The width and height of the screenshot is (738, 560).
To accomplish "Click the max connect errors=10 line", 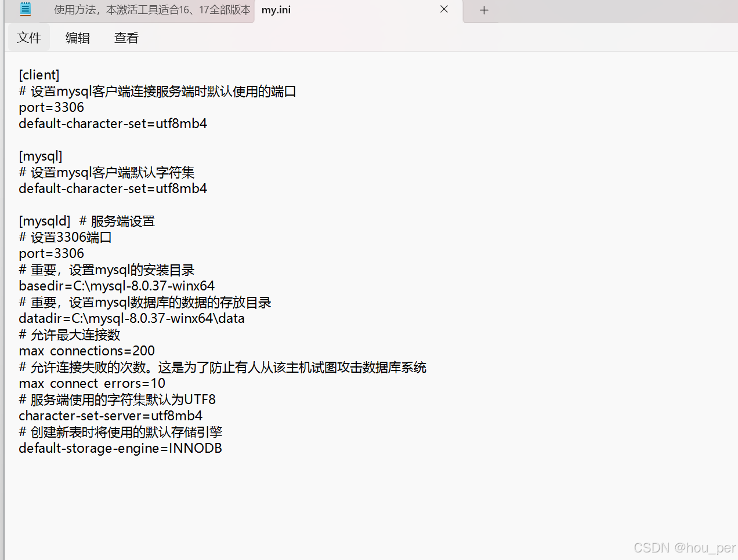I will click(x=92, y=383).
